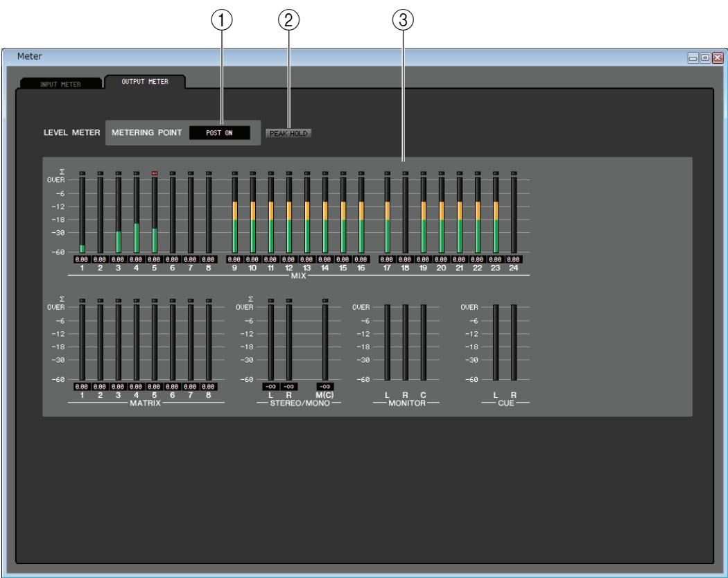728x578 pixels.
Task: Click the MIX 8 value readout
Action: [209, 259]
